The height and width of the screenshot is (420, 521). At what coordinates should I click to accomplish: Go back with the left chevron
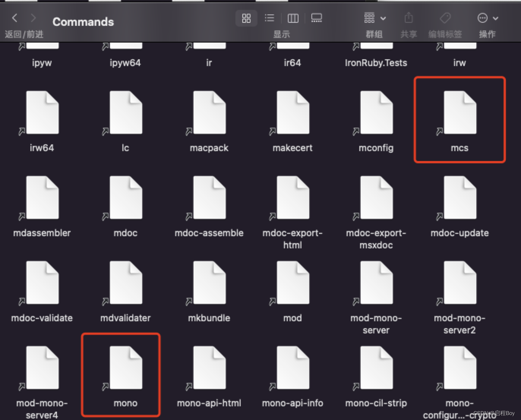point(14,18)
